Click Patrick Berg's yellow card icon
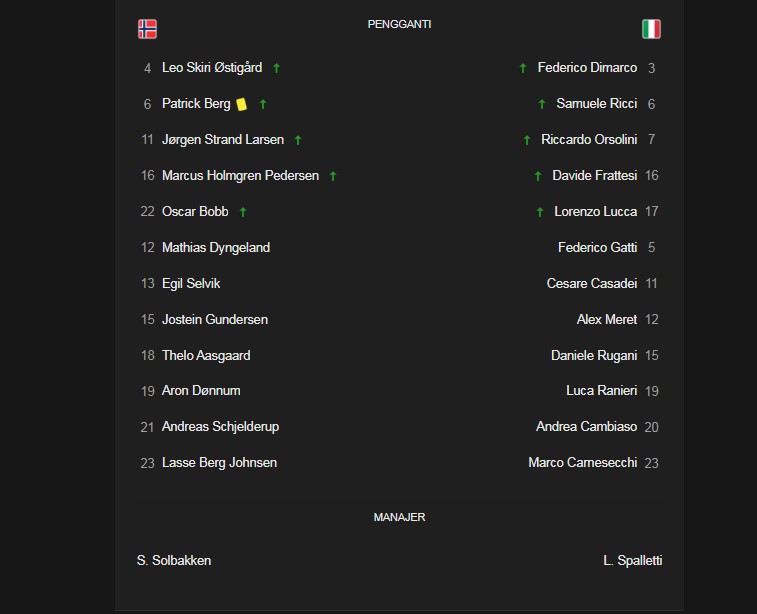The image size is (757, 614). pos(241,104)
